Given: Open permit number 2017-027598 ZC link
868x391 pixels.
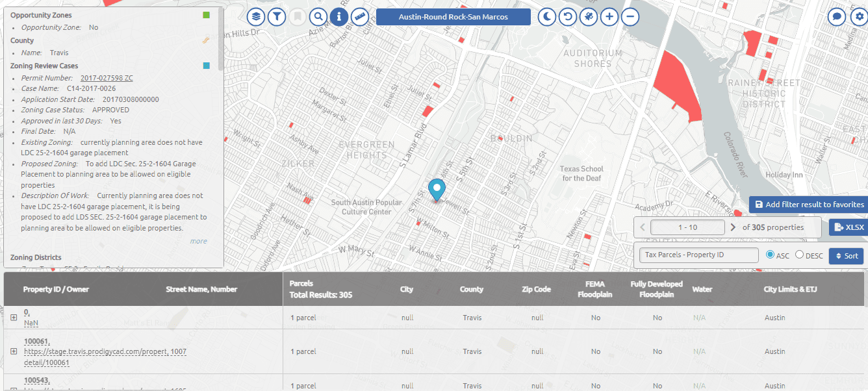Looking at the screenshot, I should click(x=107, y=78).
